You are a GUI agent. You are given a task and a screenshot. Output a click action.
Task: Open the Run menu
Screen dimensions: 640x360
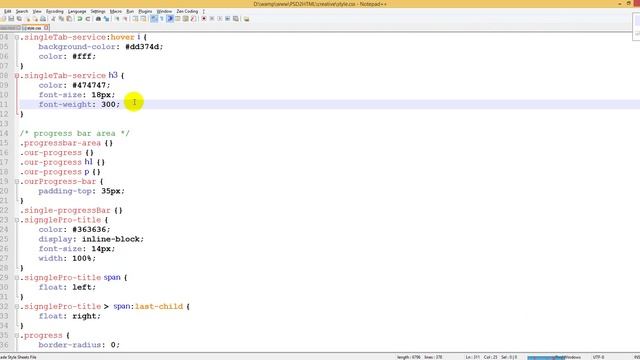point(130,11)
